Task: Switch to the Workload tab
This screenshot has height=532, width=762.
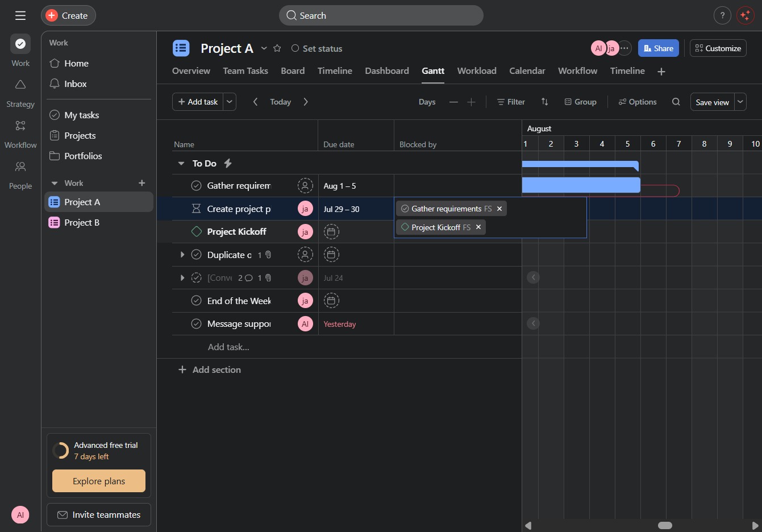Action: pyautogui.click(x=477, y=71)
